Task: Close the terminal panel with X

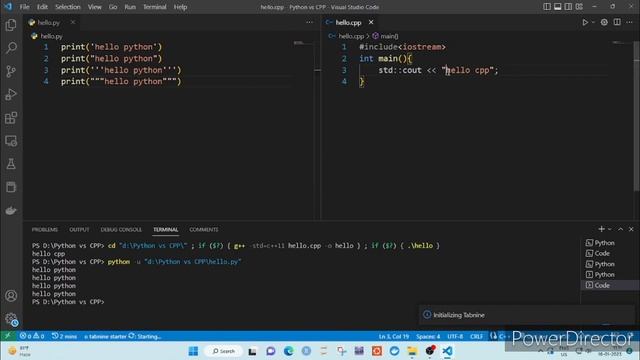Action: tap(631, 229)
